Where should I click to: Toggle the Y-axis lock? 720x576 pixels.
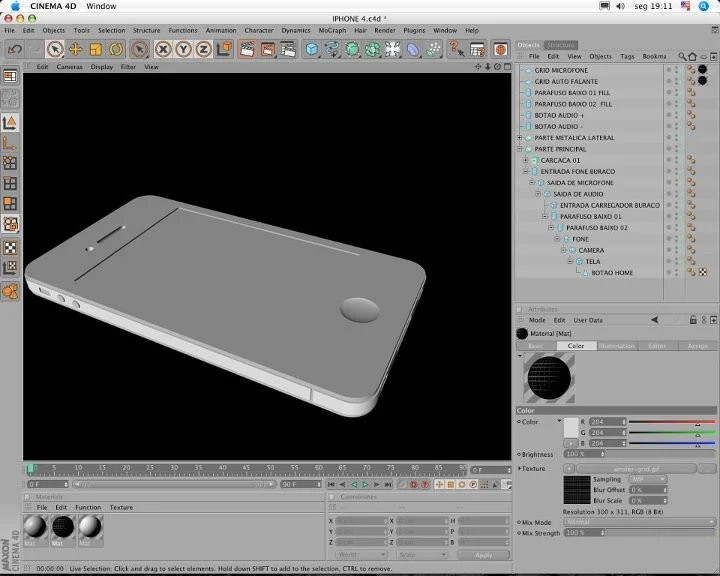(x=183, y=49)
